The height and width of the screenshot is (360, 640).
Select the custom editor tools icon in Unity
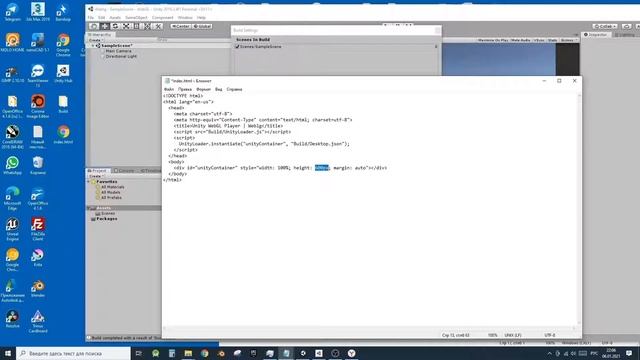click(x=158, y=26)
